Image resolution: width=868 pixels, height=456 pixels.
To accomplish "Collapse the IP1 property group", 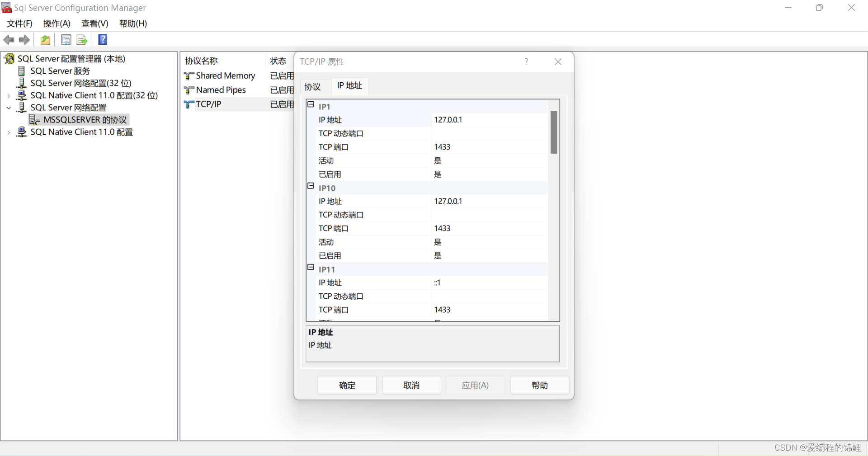I will [x=311, y=104].
